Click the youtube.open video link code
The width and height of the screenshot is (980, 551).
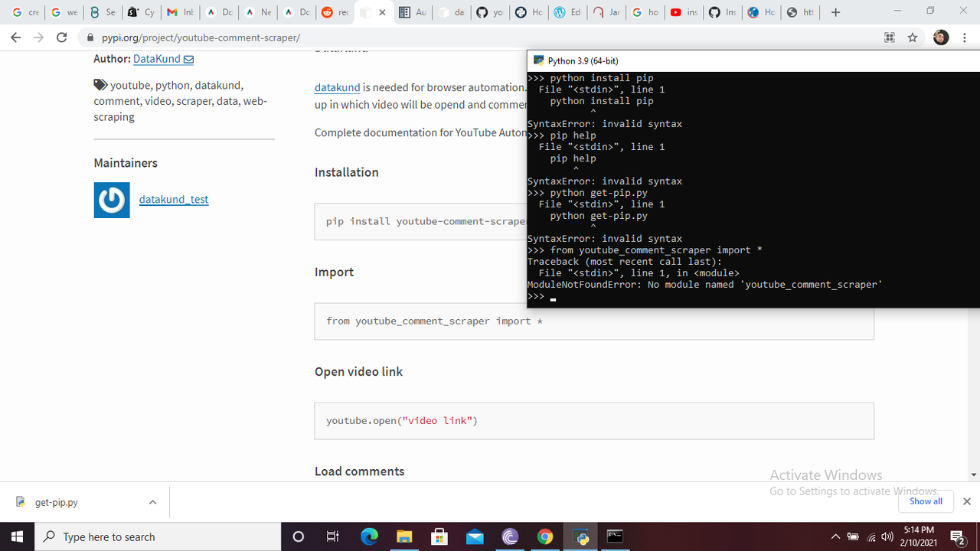pos(402,420)
